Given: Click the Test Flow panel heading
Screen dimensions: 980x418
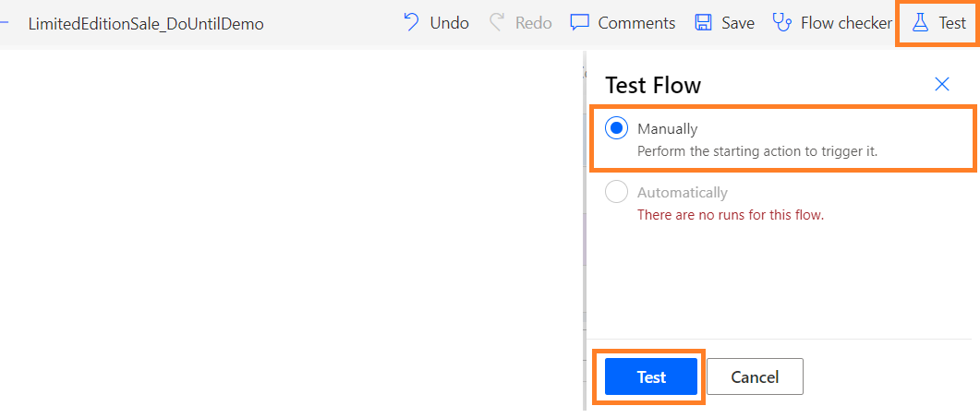Looking at the screenshot, I should point(653,86).
